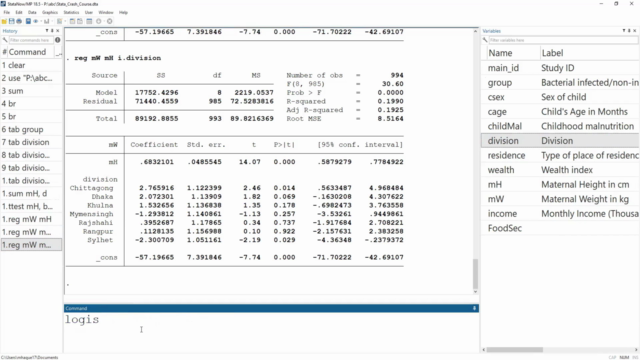The width and height of the screenshot is (640, 360).
Task: Select the wealth variable row
Action: (560, 170)
